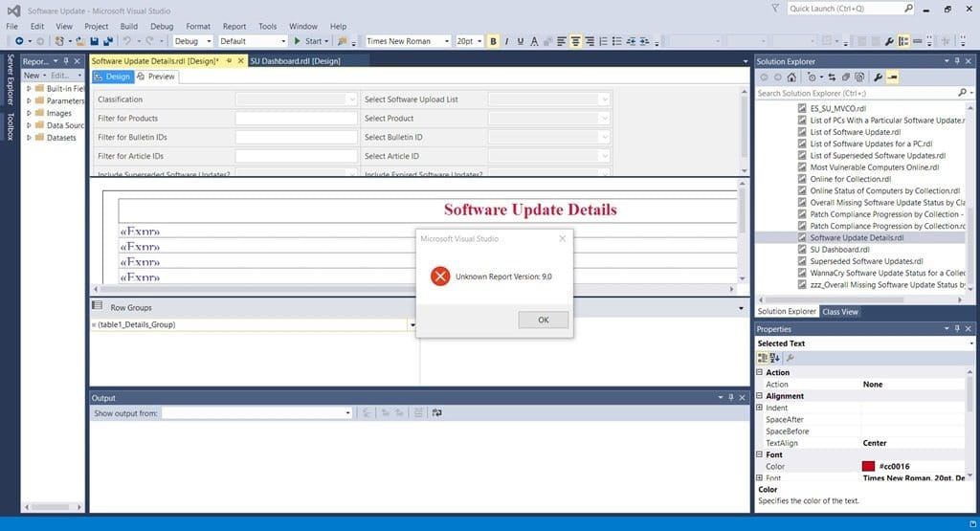Screen dimensions: 980x531
Task: Click Collapse All in Solution Explorer
Action: pyautogui.click(x=846, y=77)
